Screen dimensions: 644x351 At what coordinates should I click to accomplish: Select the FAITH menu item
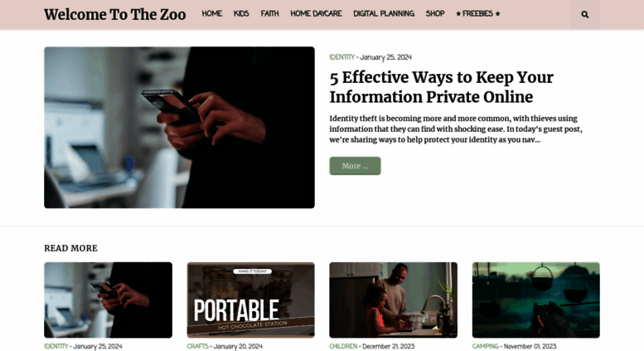(269, 13)
